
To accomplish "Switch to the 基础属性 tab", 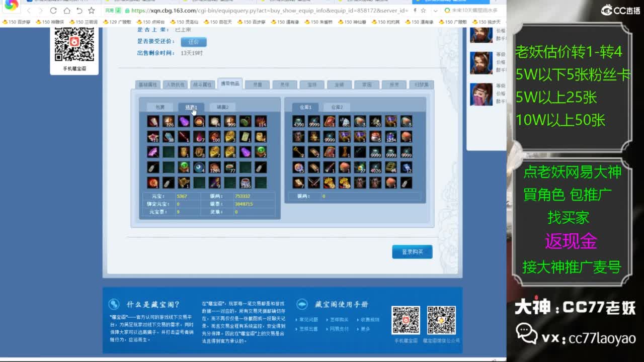I will [148, 84].
